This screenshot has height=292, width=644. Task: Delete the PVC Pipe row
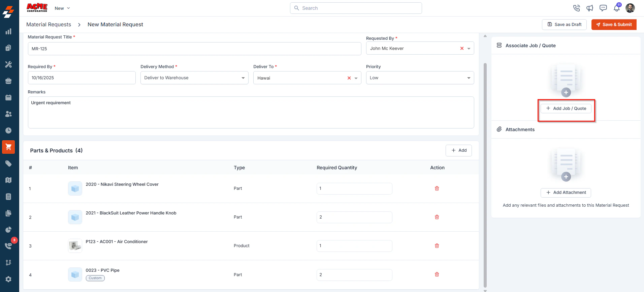[x=437, y=274]
